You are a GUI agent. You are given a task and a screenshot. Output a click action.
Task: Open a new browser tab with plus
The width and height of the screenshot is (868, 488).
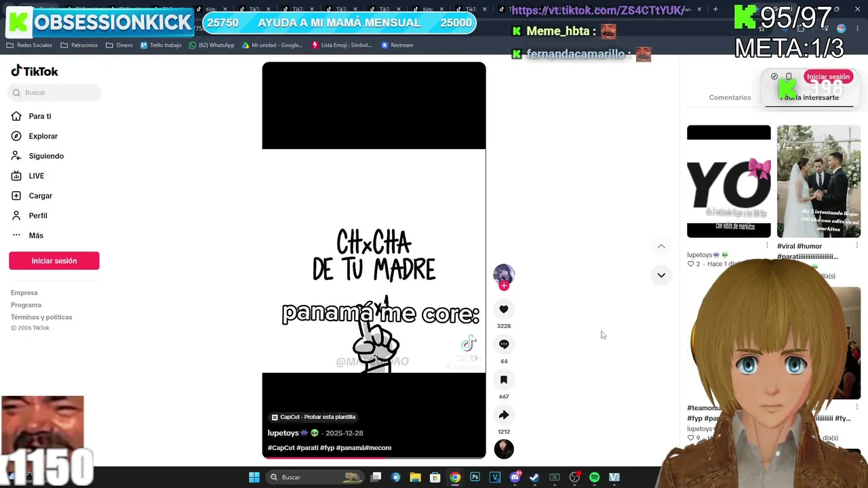click(x=715, y=9)
